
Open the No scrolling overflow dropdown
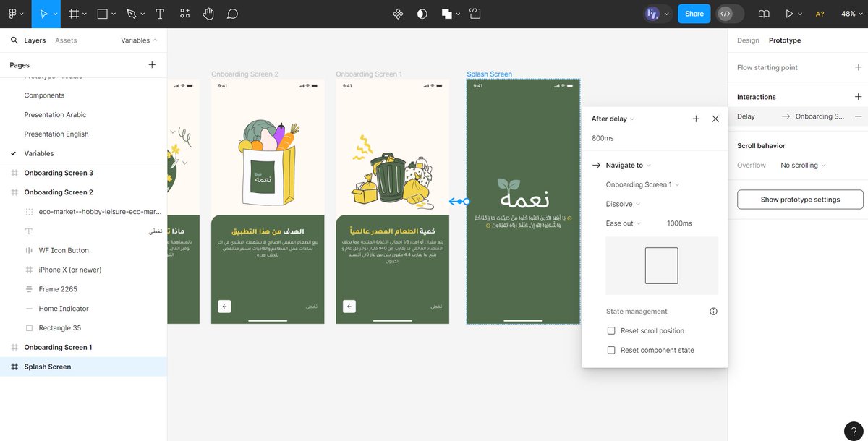pos(803,166)
